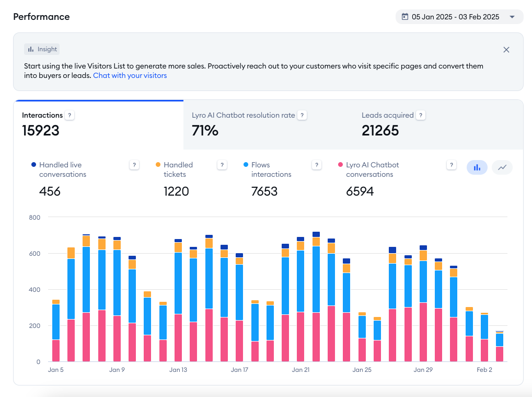Viewport: 532px width, 397px height.
Task: Click the orange dot next to Handled tickets
Action: 157,165
